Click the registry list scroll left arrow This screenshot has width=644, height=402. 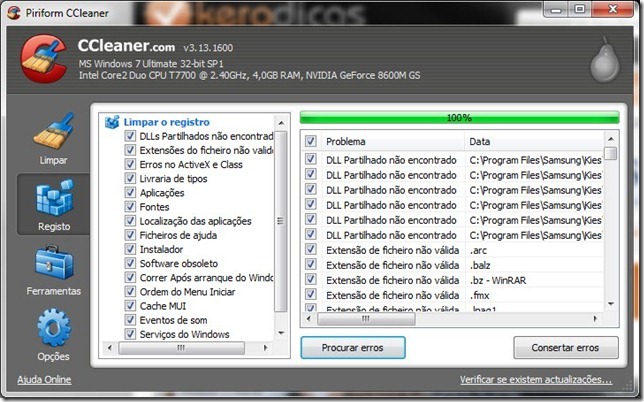[x=109, y=348]
